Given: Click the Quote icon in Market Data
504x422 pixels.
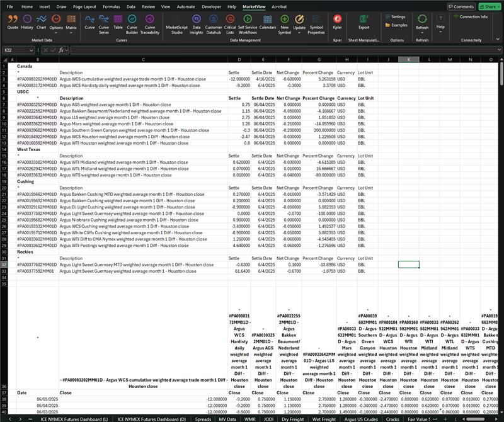Looking at the screenshot, I should (13, 22).
